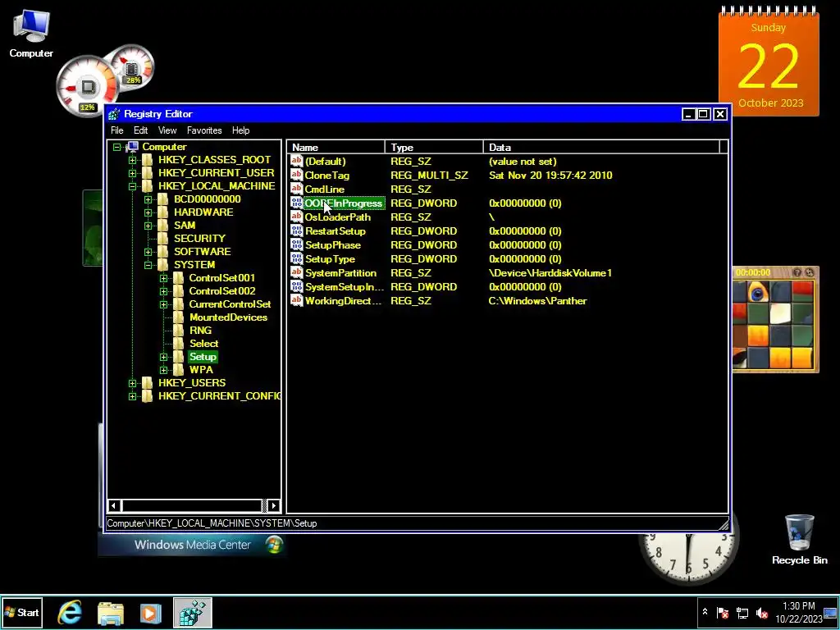Viewport: 840px width, 630px height.
Task: Select the Select key folder icon
Action: click(x=178, y=344)
